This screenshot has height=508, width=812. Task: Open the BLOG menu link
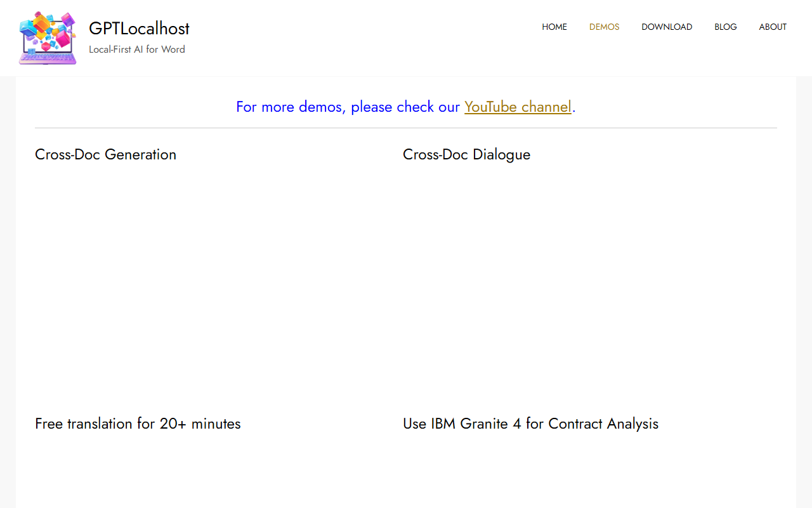[x=726, y=27]
